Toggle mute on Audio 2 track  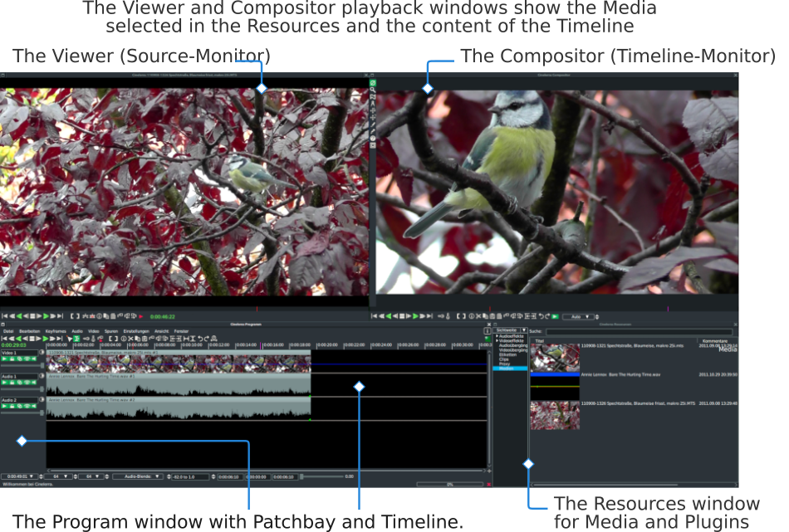coord(34,406)
